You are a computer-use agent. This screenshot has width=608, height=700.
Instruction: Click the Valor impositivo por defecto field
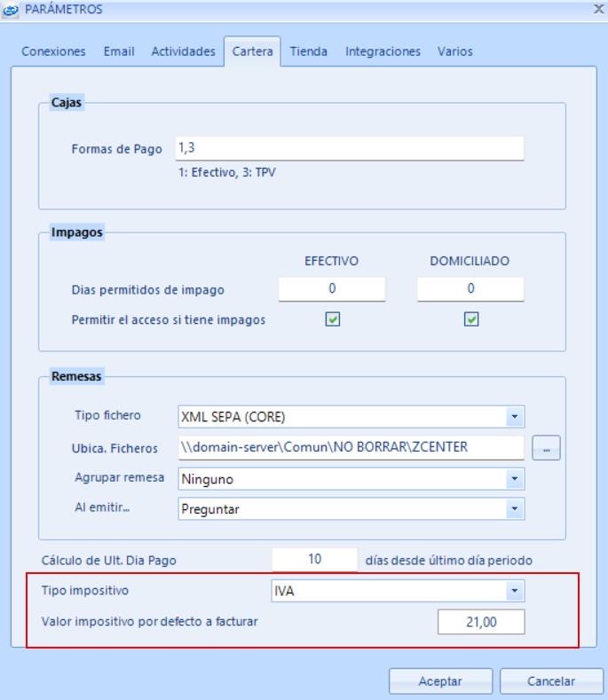pyautogui.click(x=480, y=623)
